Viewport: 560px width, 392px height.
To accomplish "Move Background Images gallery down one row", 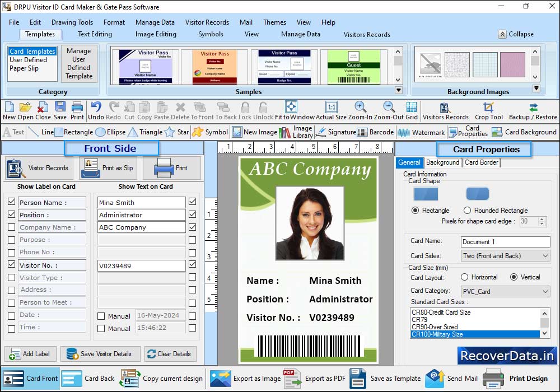I will (535, 77).
